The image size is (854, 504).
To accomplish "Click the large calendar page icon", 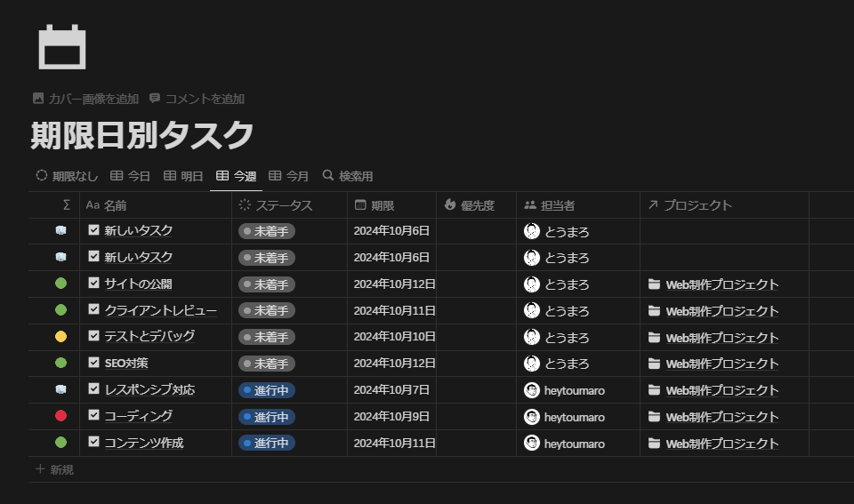I will 62,46.
